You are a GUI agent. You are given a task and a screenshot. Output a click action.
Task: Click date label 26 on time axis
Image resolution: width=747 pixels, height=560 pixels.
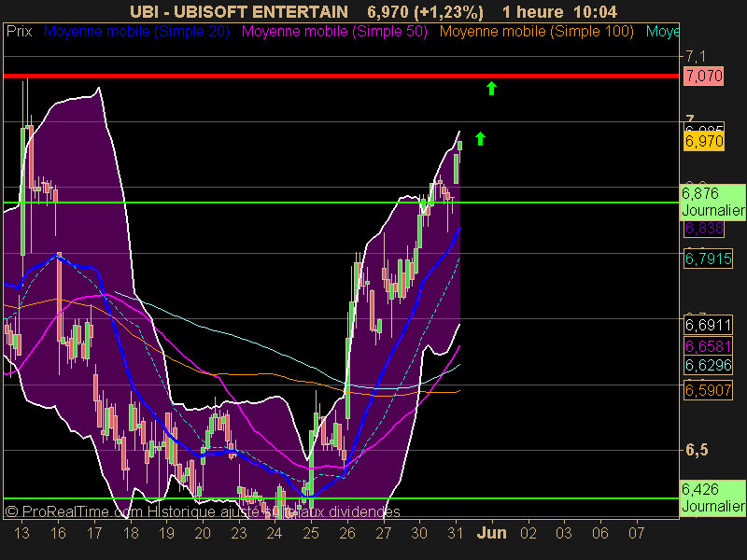347,533
